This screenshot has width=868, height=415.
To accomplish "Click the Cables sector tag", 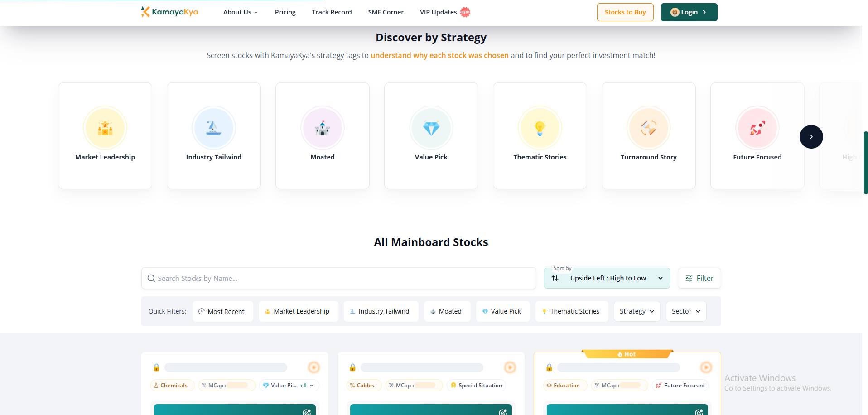I will tap(364, 386).
